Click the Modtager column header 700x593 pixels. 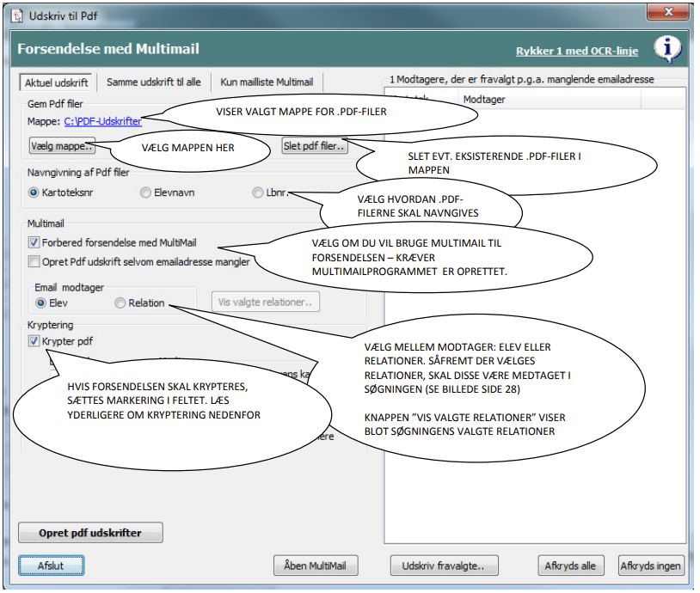(x=550, y=100)
